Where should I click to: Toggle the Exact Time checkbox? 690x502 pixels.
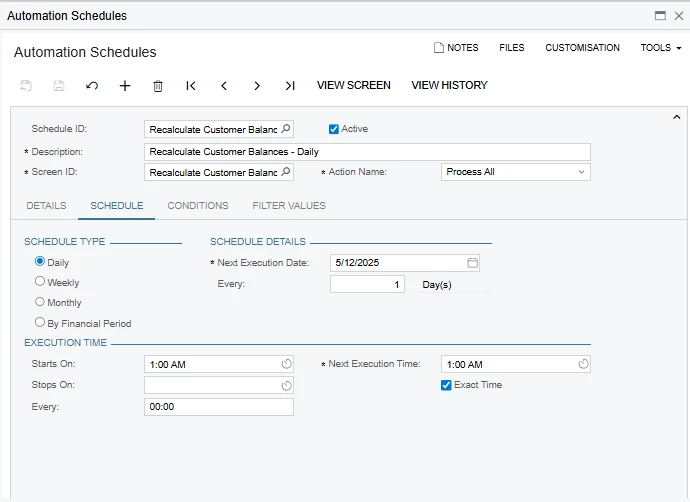point(446,385)
